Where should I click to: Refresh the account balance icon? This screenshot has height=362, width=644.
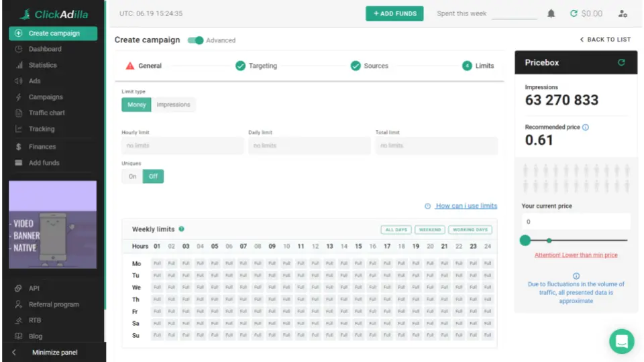tap(574, 13)
